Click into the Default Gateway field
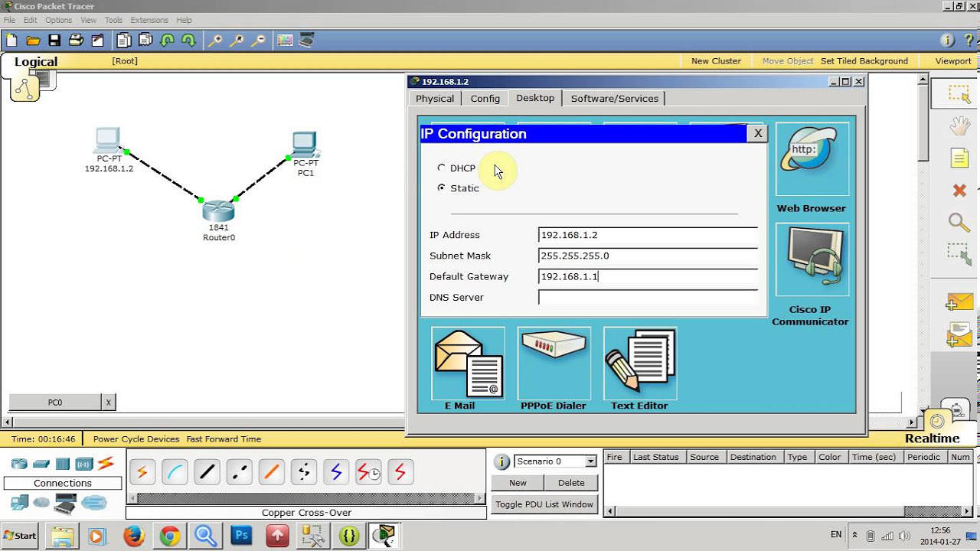 click(x=648, y=276)
